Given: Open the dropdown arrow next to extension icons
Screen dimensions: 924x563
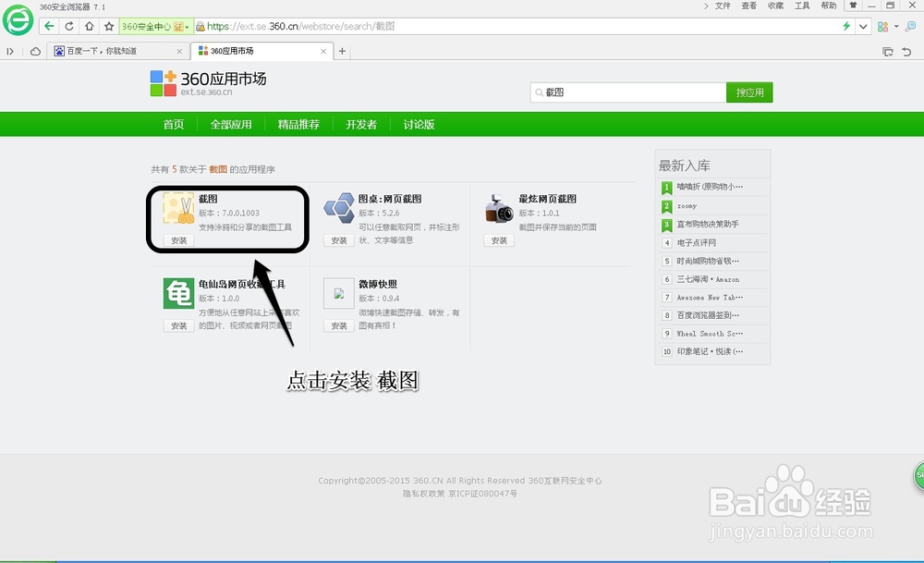Looking at the screenshot, I should click(896, 26).
